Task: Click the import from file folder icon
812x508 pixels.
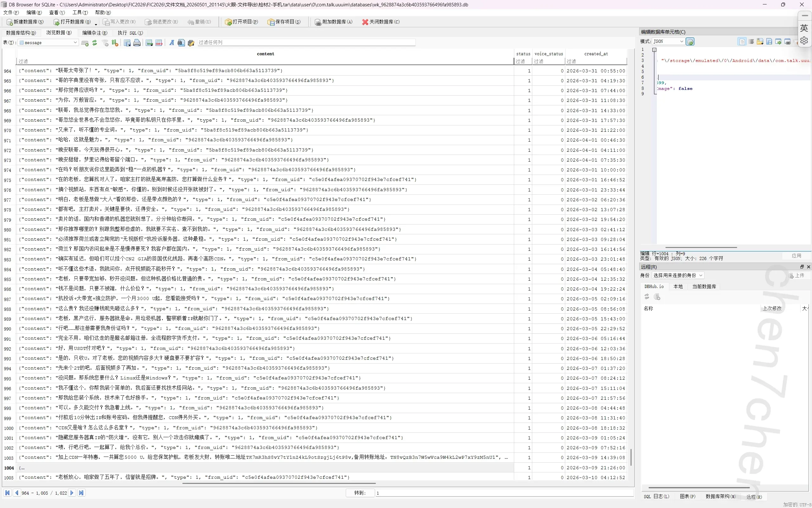Action: (x=760, y=42)
